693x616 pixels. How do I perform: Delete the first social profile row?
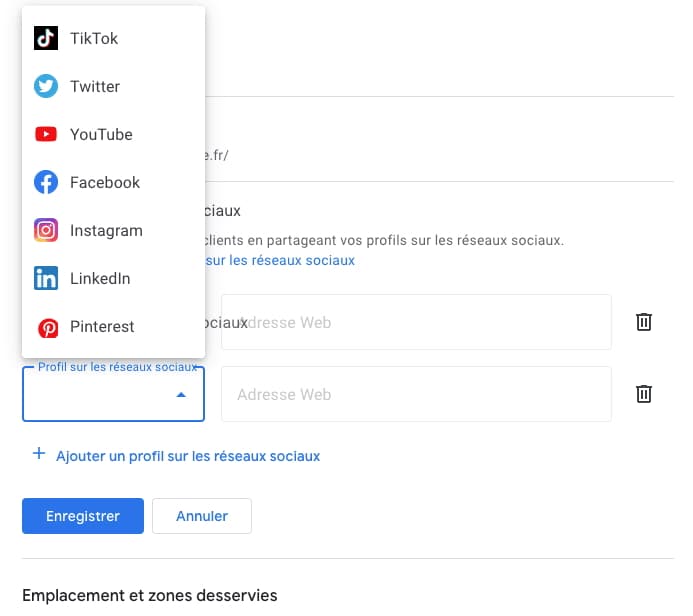644,322
